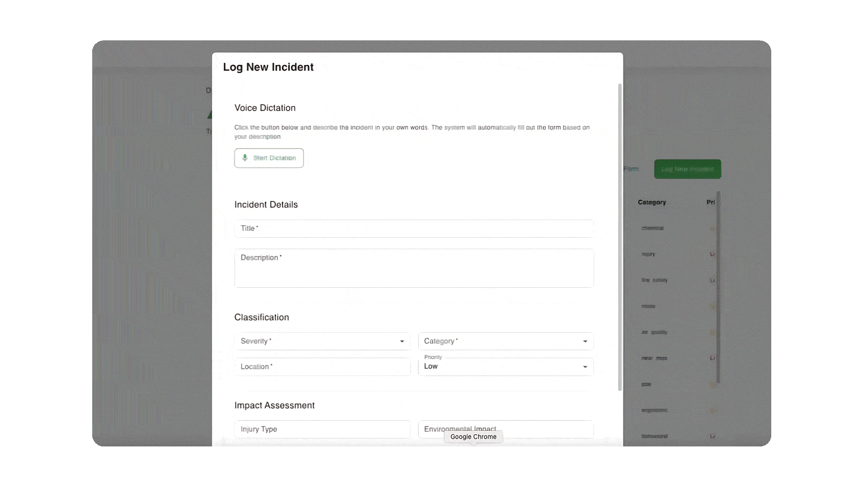Click the Incident Details section heading
868x488 pixels.
coord(266,205)
